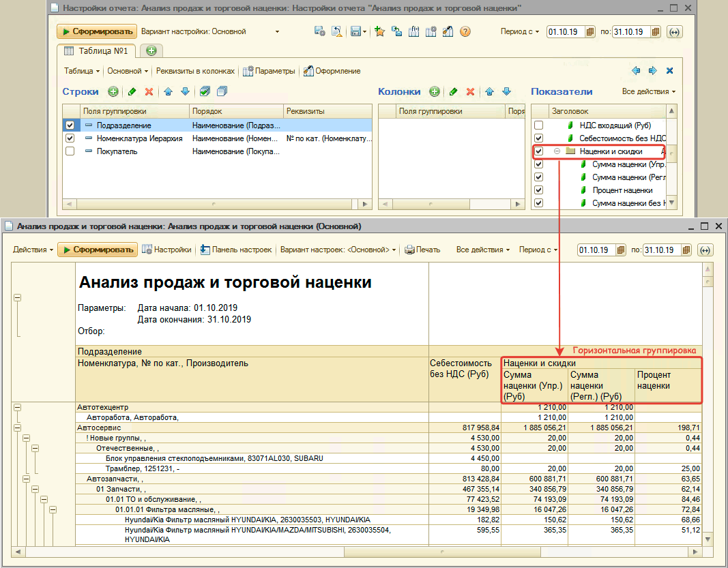
Task: Click the move-up arrow in the Строки toolbar
Action: [x=168, y=91]
